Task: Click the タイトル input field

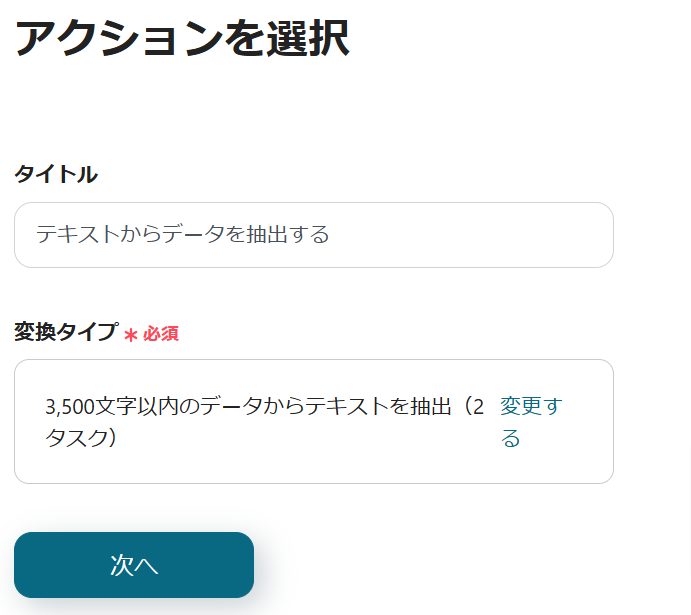Action: click(313, 235)
